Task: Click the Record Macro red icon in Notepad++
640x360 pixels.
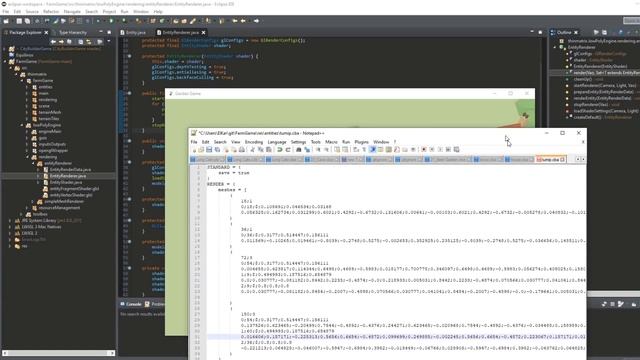Action: pos(424,150)
